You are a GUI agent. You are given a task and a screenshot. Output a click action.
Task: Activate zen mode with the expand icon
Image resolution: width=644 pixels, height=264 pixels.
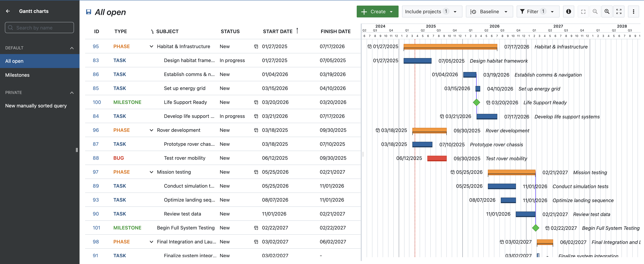point(619,12)
